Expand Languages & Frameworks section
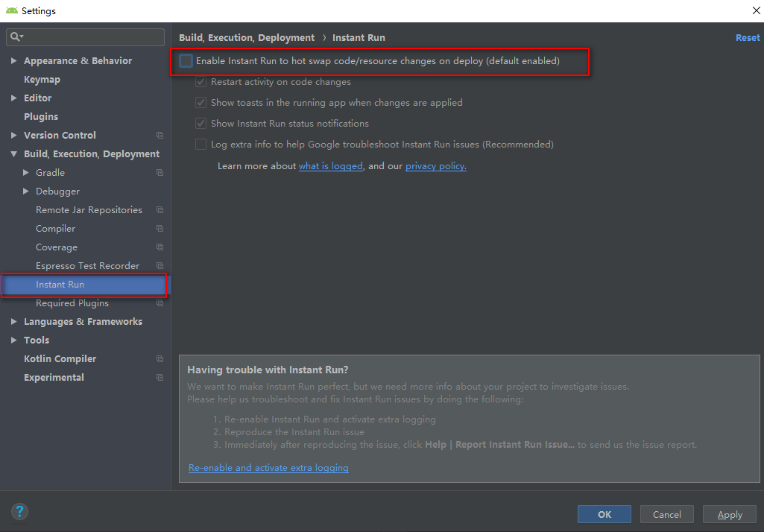The width and height of the screenshot is (764, 532). [13, 322]
